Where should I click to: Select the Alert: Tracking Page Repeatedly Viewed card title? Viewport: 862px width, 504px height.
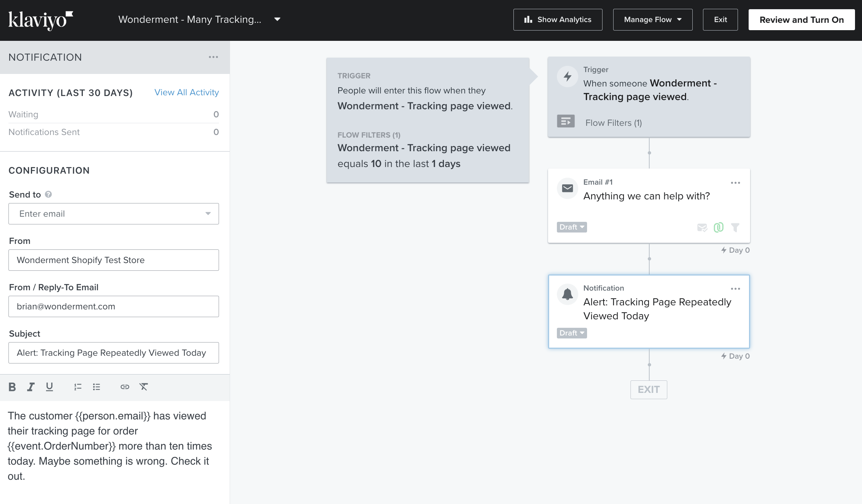point(657,309)
